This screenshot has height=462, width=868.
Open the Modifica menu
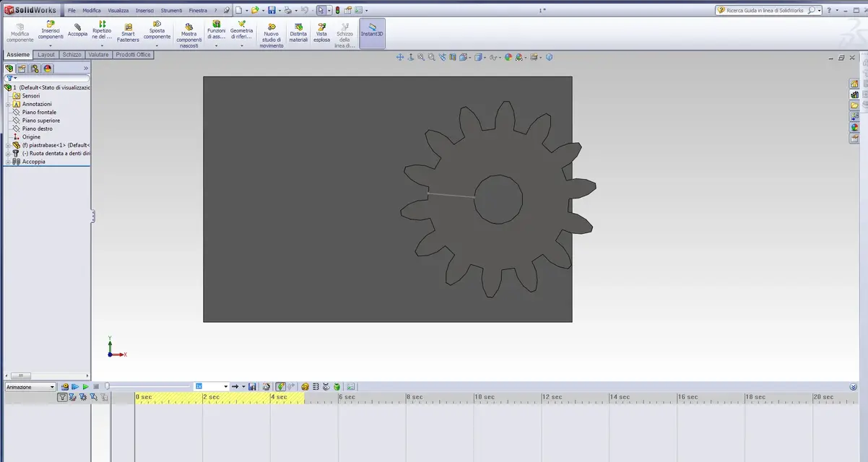coord(92,10)
